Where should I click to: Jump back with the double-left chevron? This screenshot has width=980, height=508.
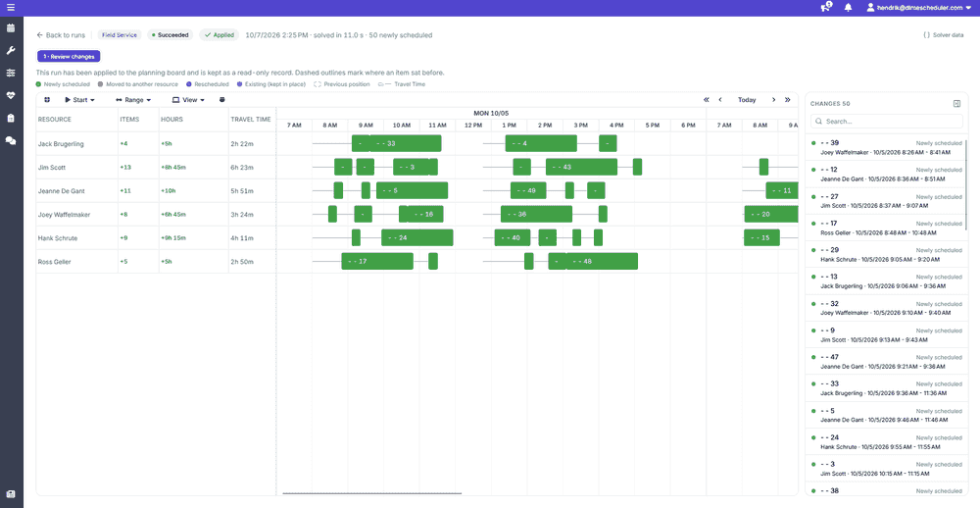coord(707,99)
